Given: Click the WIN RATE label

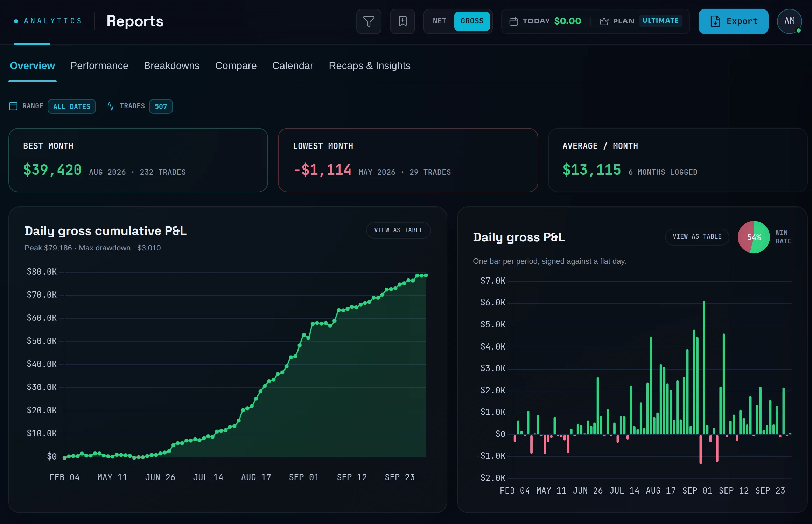Looking at the screenshot, I should (783, 237).
